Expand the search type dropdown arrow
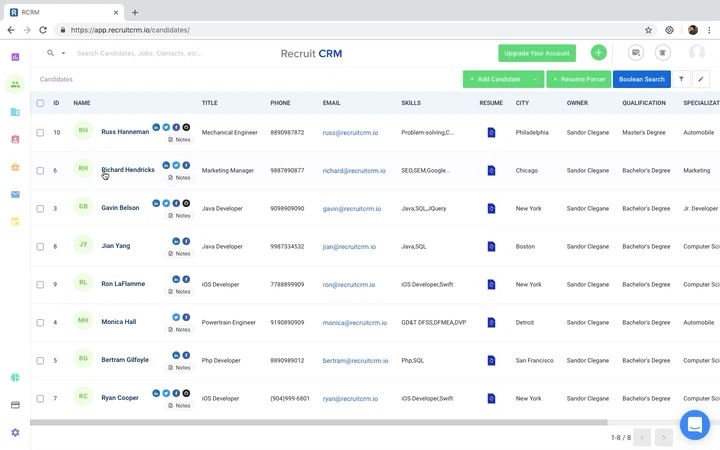Screen dimensions: 720x450 coord(63,53)
